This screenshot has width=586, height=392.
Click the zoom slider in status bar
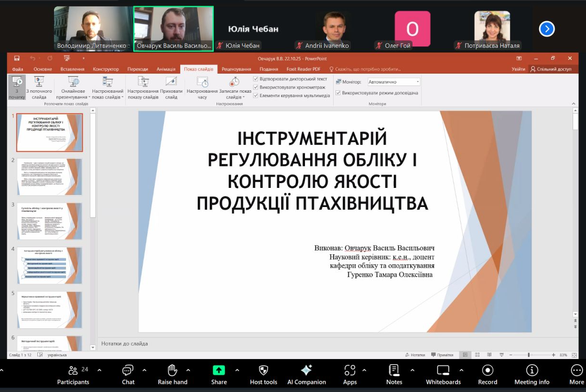[528, 355]
